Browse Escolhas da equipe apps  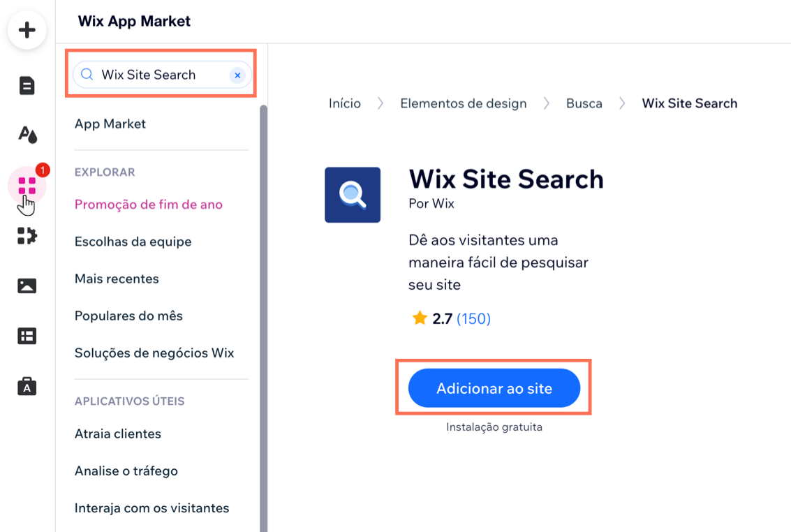[x=133, y=241]
